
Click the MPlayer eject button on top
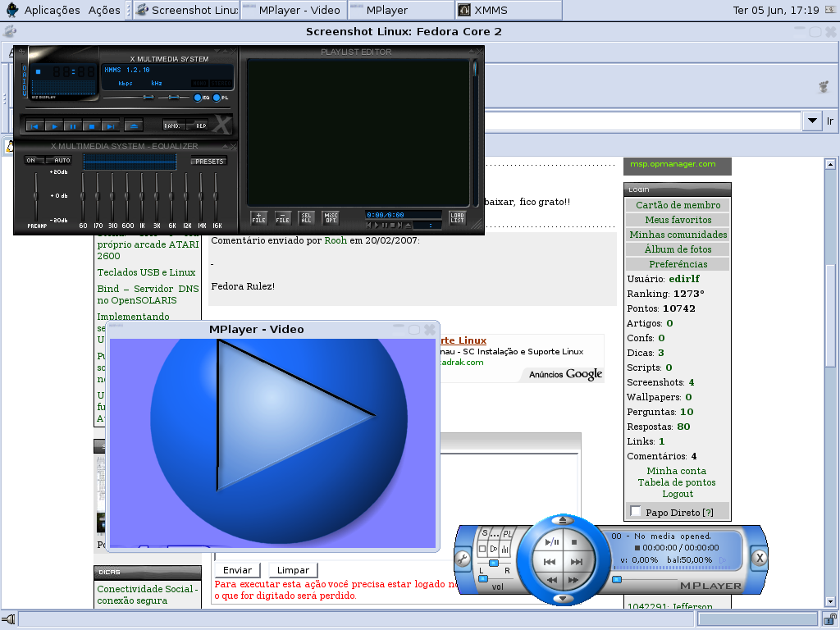(x=562, y=519)
